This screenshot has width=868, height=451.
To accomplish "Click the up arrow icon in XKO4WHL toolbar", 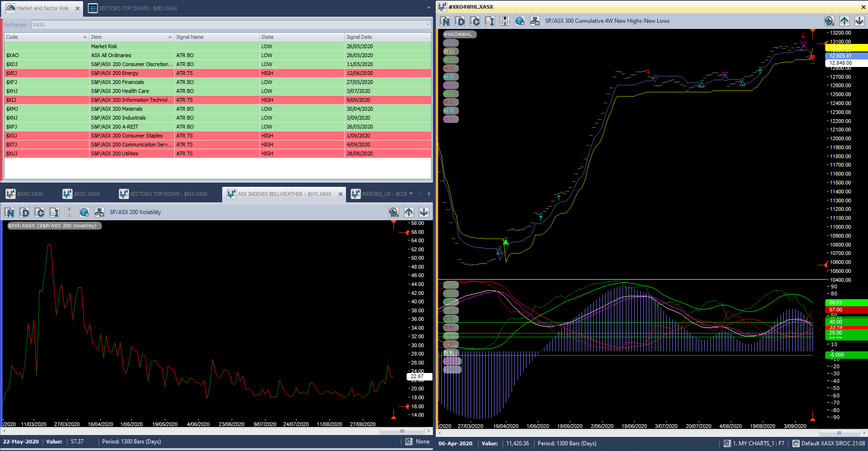I will pos(844,21).
